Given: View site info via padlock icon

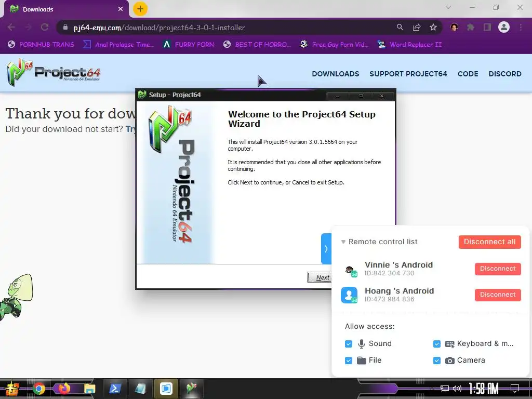Looking at the screenshot, I should 65,27.
